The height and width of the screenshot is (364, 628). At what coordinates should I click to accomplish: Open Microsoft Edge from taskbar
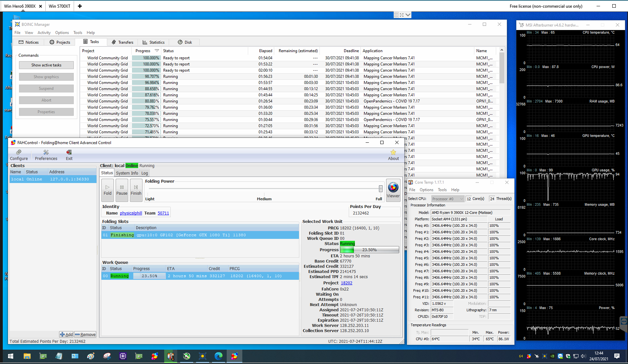pyautogui.click(x=218, y=356)
